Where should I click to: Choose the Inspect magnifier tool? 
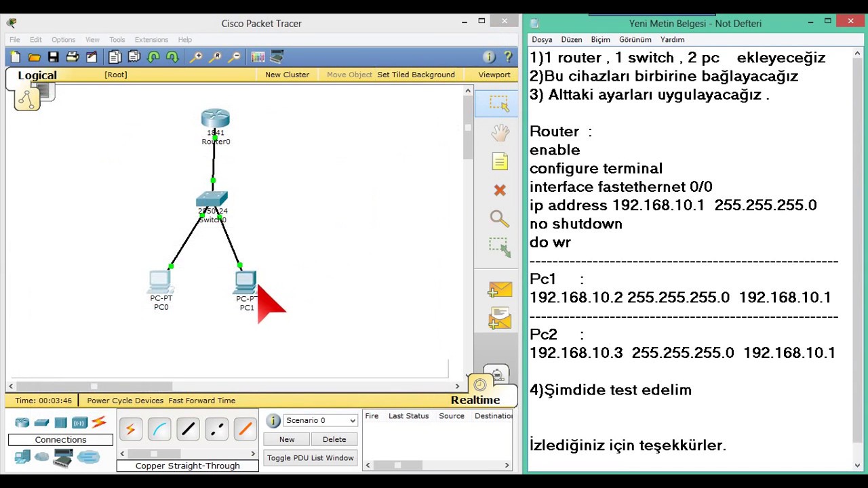(x=499, y=218)
